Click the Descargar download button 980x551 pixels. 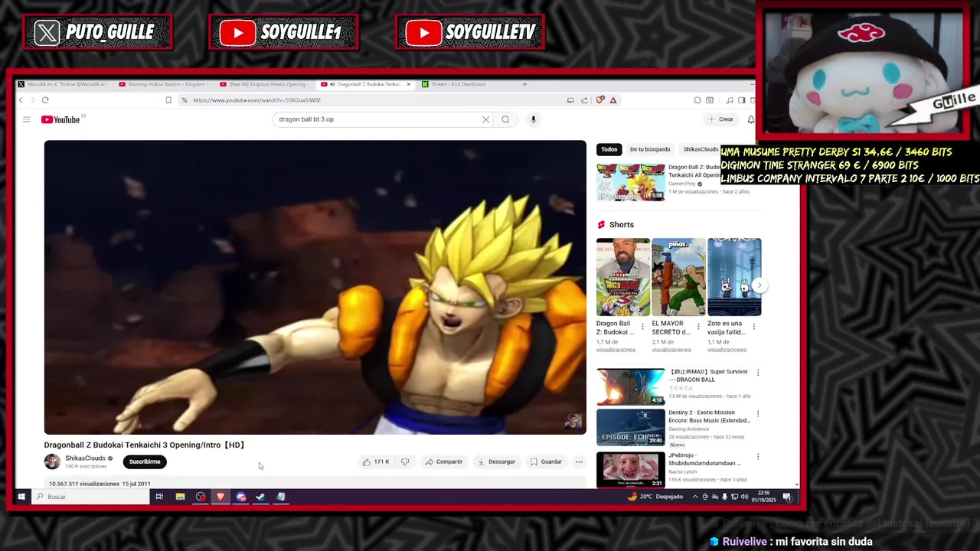[496, 462]
